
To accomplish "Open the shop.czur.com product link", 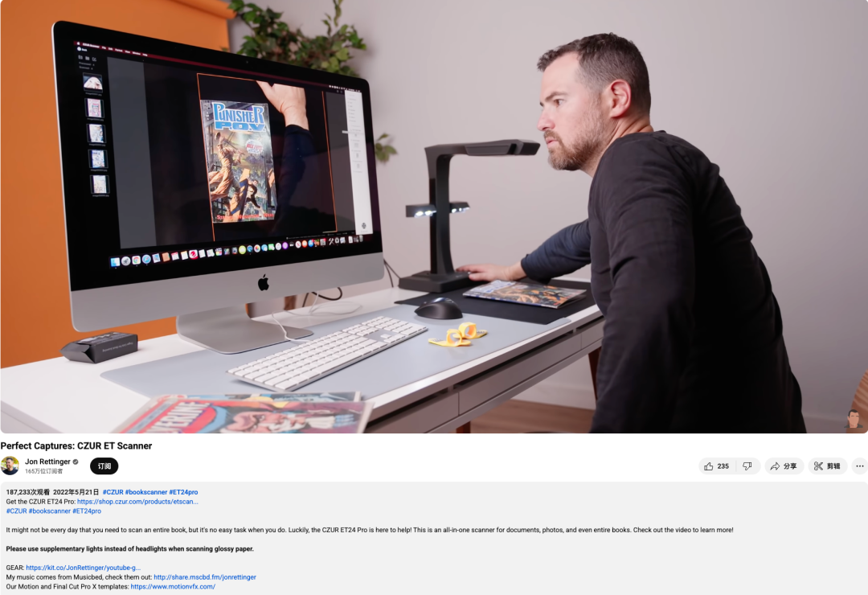I will [x=137, y=502].
